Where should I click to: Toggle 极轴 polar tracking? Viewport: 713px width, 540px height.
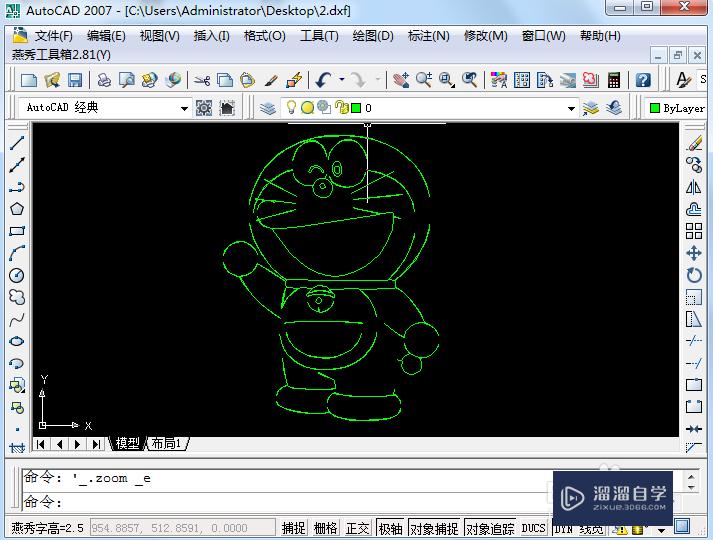pyautogui.click(x=391, y=528)
